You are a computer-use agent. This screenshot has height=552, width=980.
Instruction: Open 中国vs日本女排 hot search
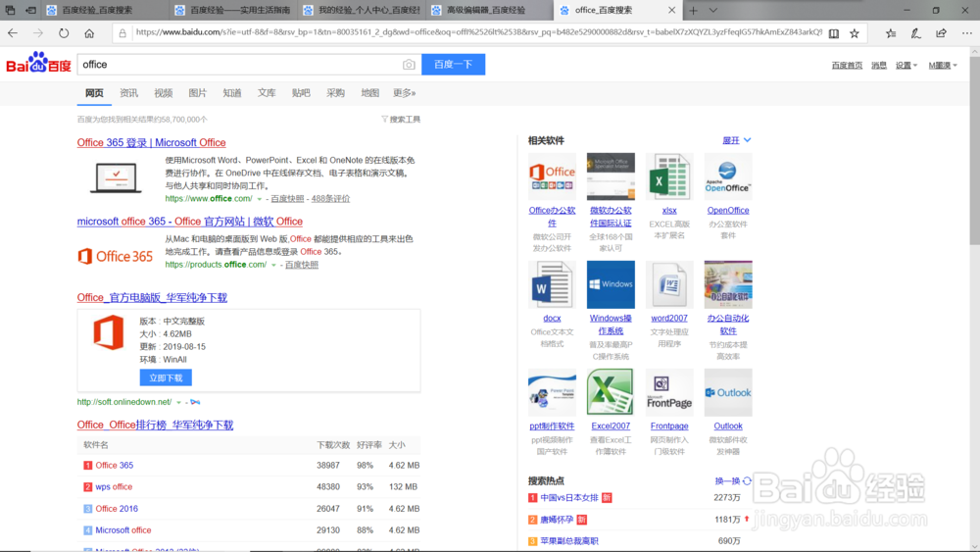(569, 498)
